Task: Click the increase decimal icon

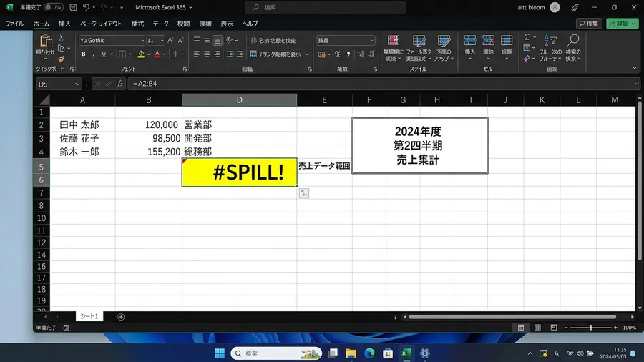Action: pyautogui.click(x=361, y=54)
